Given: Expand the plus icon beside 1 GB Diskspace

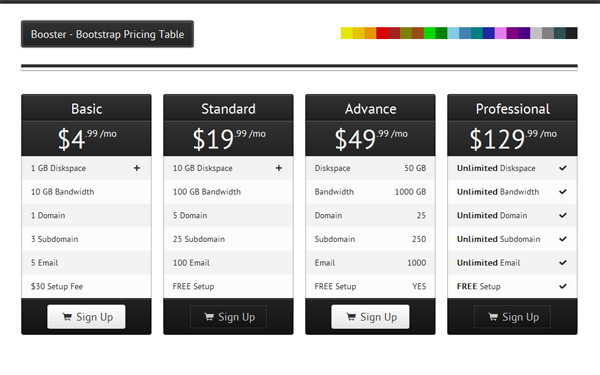Looking at the screenshot, I should coord(137,168).
